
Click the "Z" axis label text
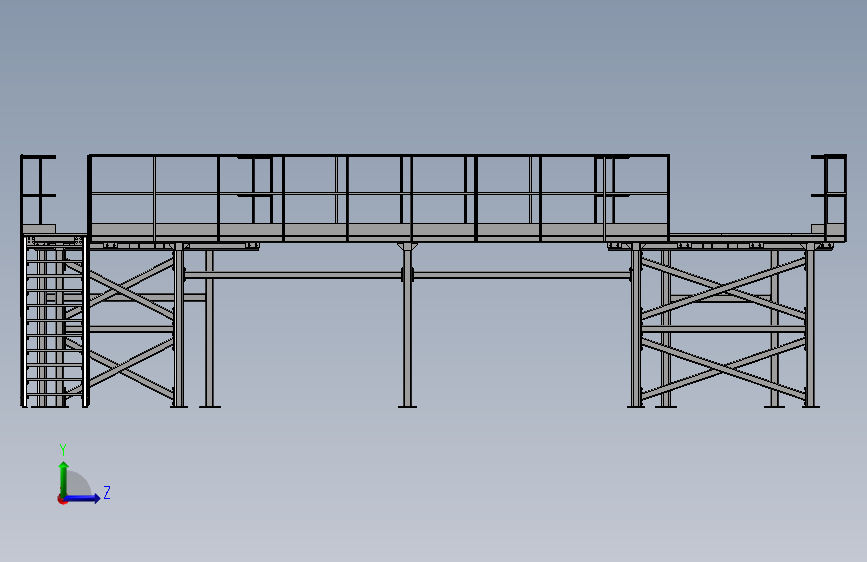tap(107, 492)
